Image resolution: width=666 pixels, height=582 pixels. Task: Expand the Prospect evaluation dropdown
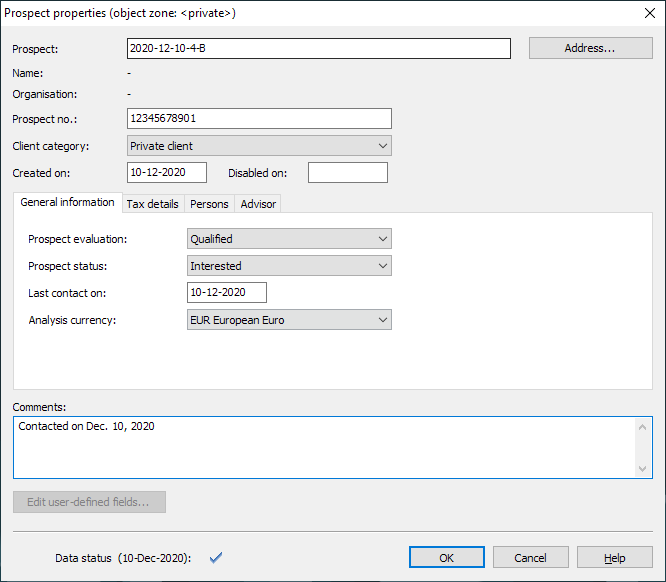click(289, 239)
